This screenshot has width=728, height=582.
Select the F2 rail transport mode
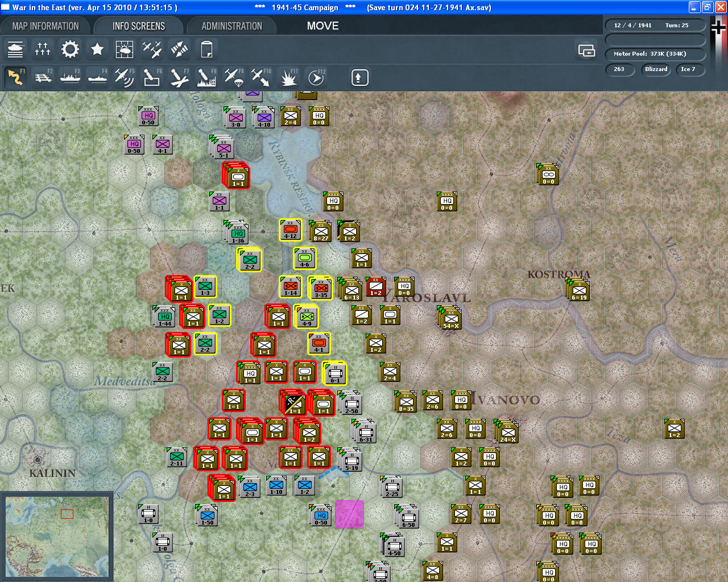point(43,77)
